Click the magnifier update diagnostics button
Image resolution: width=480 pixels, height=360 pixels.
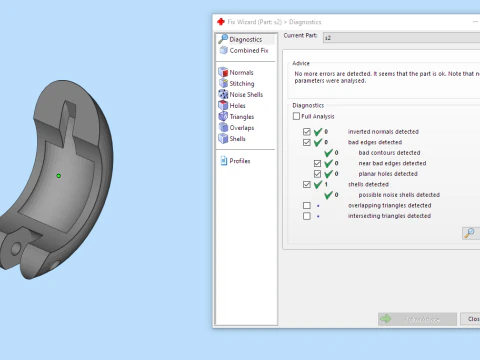coord(470,233)
